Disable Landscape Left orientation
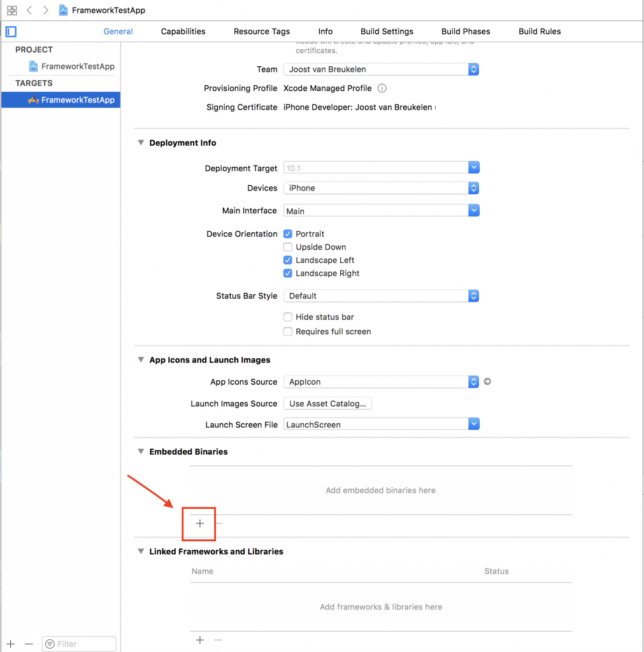Screen dimensions: 644x652 pyautogui.click(x=287, y=260)
